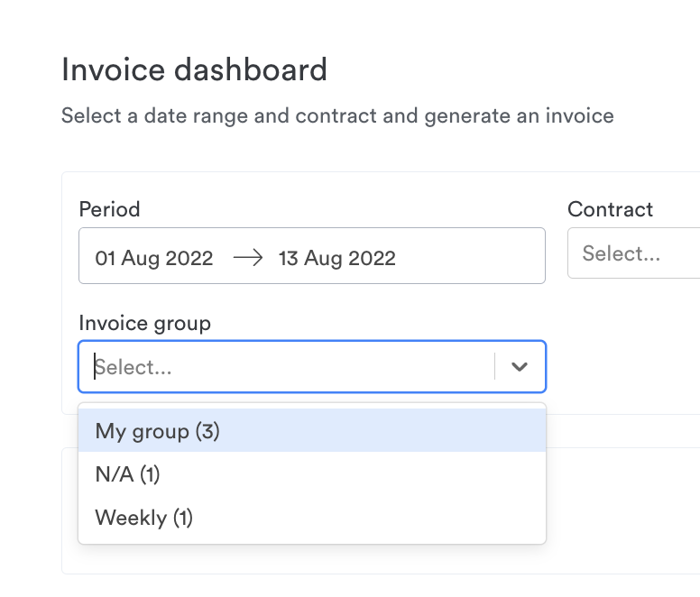Focus the Invoice group search field
700x597 pixels.
tap(287, 367)
